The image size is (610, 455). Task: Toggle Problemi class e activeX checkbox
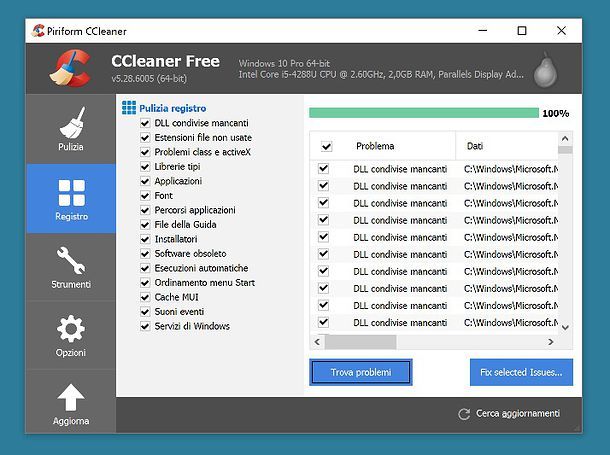[x=145, y=152]
